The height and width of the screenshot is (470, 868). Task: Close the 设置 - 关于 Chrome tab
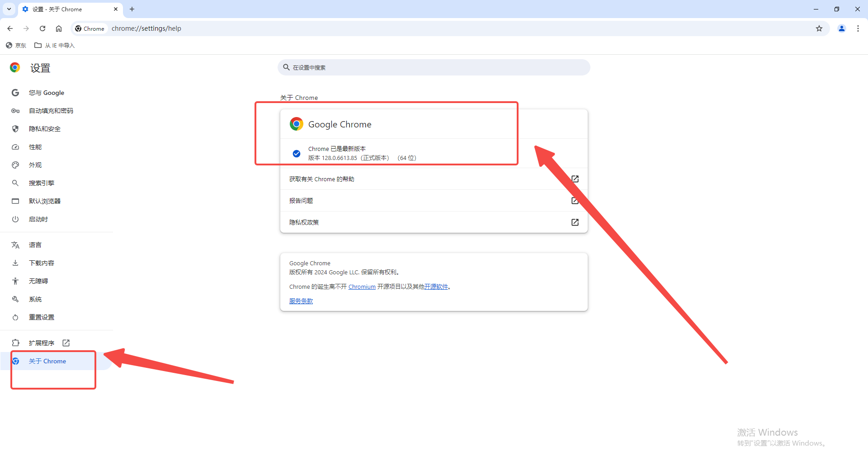(116, 9)
